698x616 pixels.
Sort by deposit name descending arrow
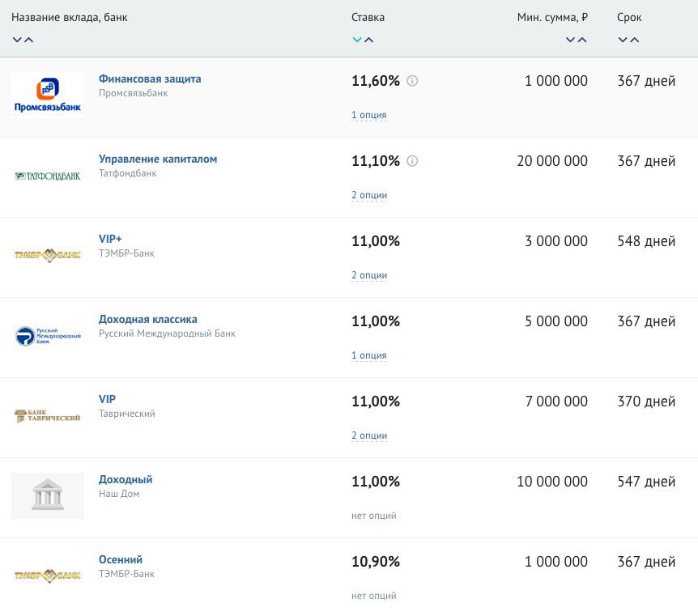(x=17, y=40)
